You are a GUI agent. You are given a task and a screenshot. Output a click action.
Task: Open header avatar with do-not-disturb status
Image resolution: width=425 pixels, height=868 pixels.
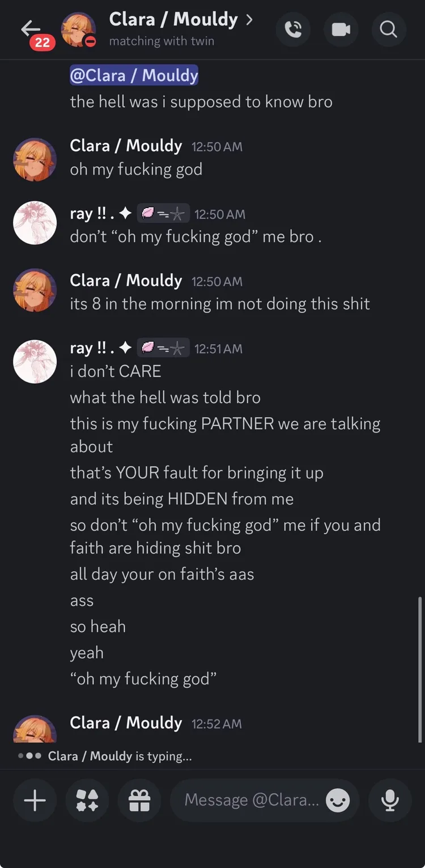point(78,29)
